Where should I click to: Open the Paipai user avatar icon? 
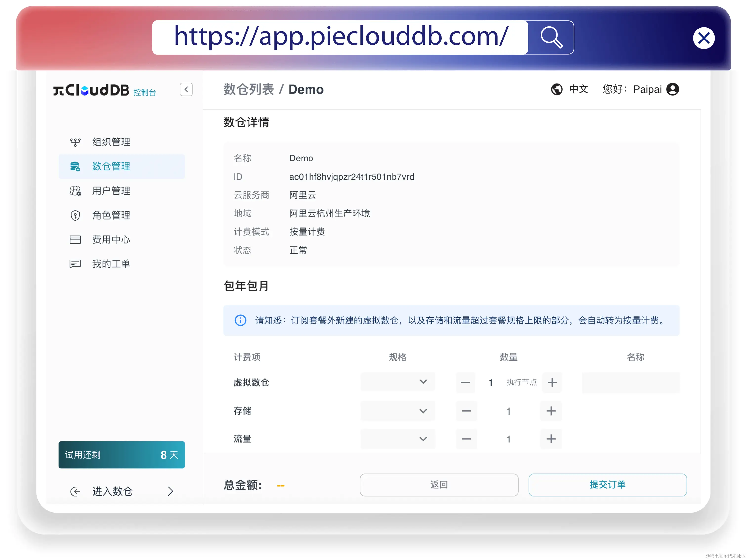[672, 89]
